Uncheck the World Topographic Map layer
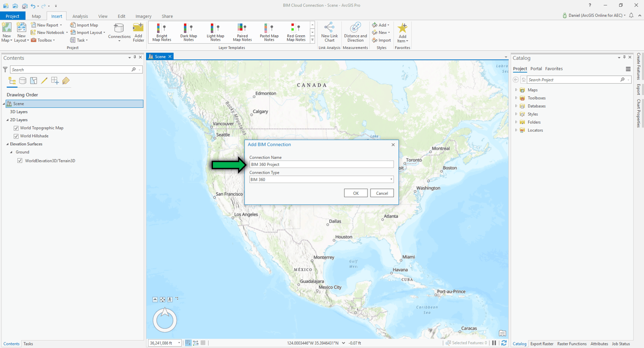Image resolution: width=644 pixels, height=348 pixels. click(16, 128)
